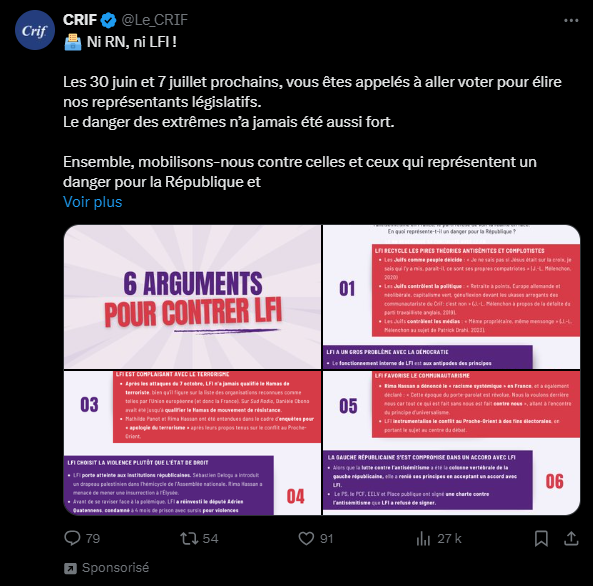593x586 pixels.
Task: Click the ballot box emoji in the post
Action: click(x=73, y=42)
